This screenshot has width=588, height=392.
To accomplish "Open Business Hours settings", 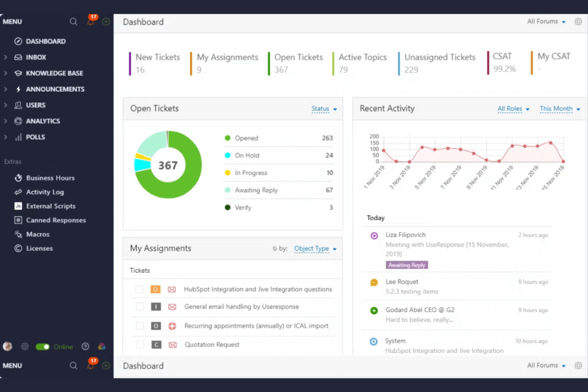I will (50, 178).
